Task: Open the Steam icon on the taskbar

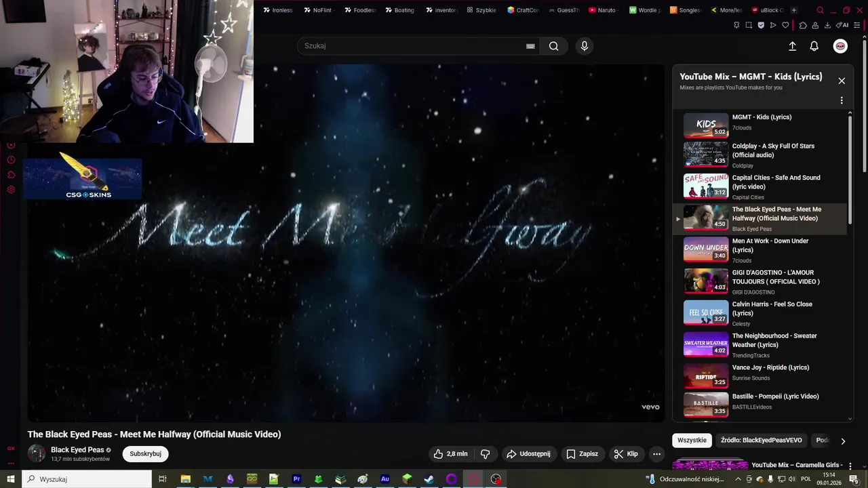Action: pyautogui.click(x=429, y=479)
